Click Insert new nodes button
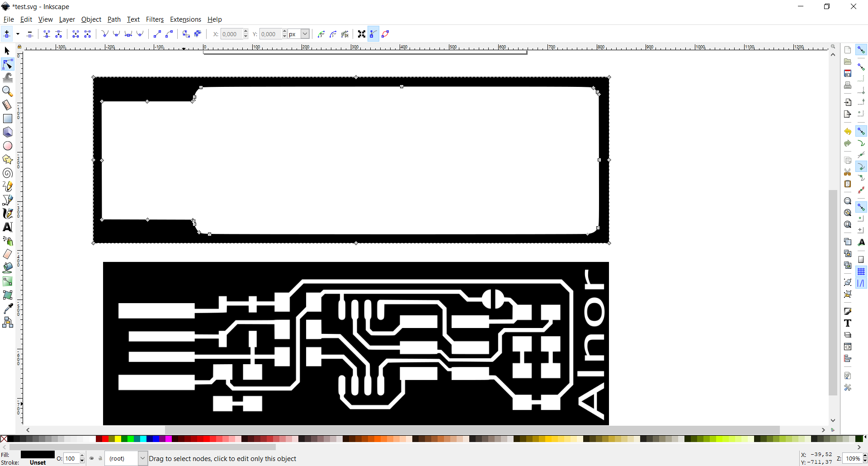868x466 pixels. pos(7,34)
